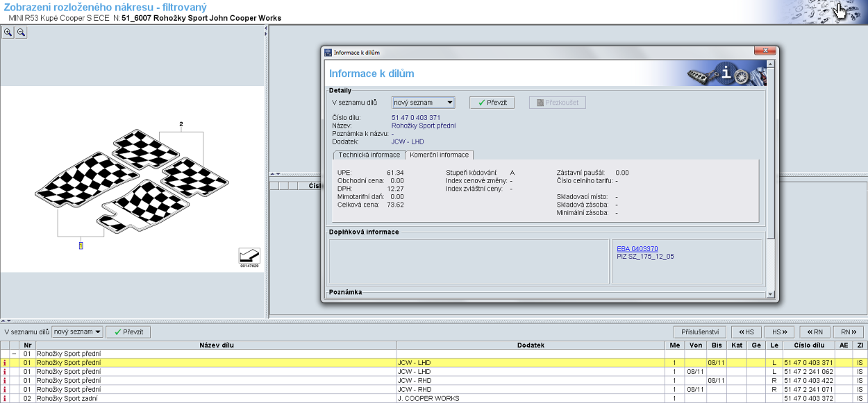Open the EBA 0403370 link
The image size is (868, 403).
click(637, 249)
